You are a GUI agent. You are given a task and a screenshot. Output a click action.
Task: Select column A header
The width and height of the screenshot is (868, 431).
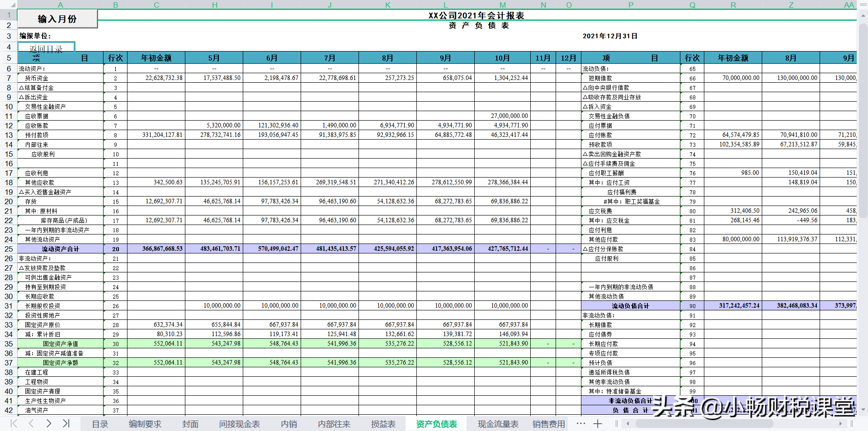[x=60, y=5]
